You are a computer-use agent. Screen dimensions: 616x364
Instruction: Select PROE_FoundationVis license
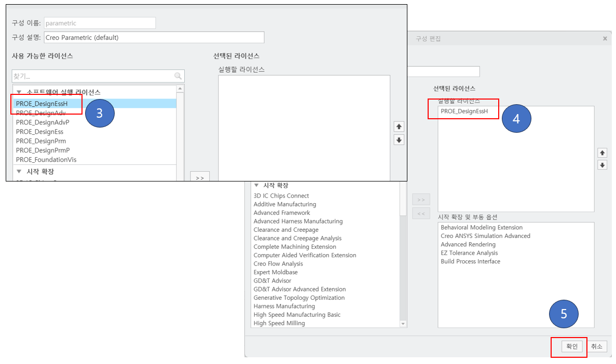[x=46, y=160]
